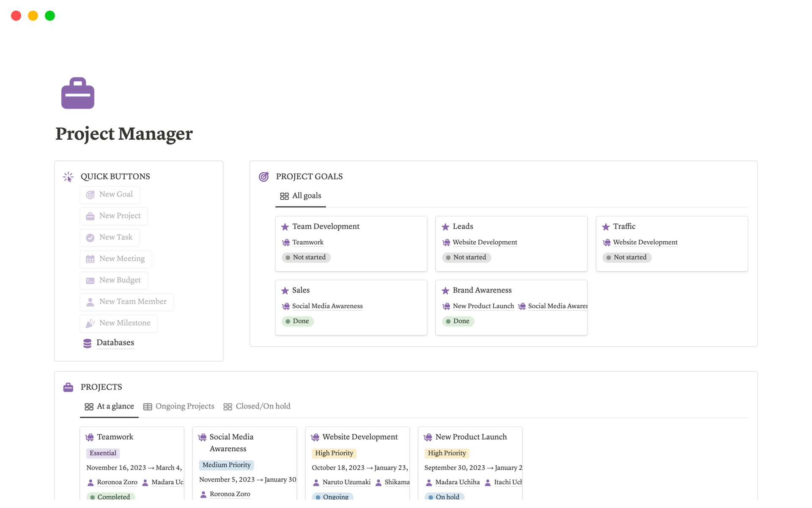Screen dimensions: 812x508
Task: Click the star icon on Team Development
Action: click(x=285, y=227)
